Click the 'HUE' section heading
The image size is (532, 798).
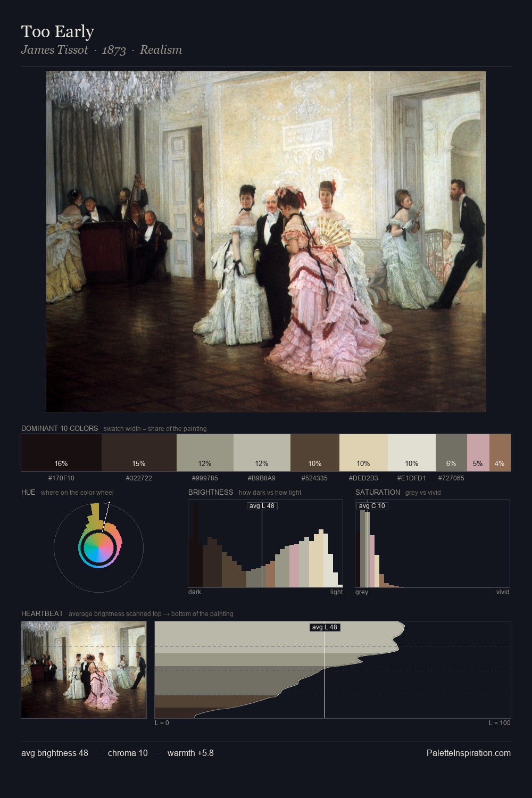pos(28,492)
